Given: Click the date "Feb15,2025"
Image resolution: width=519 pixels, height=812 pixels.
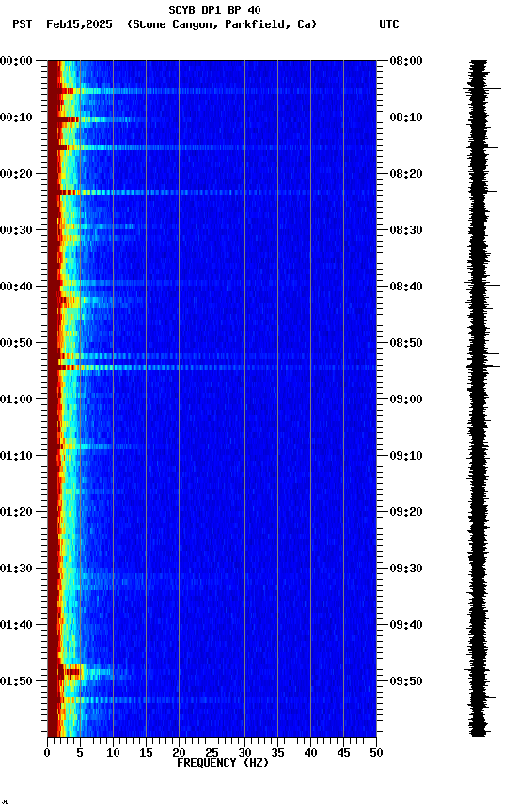Looking at the screenshot, I should tap(79, 24).
